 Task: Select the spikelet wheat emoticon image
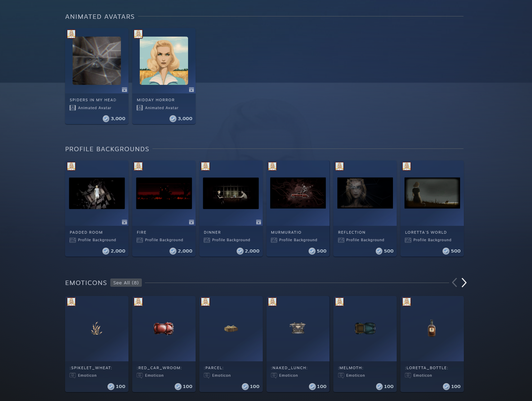(x=97, y=328)
